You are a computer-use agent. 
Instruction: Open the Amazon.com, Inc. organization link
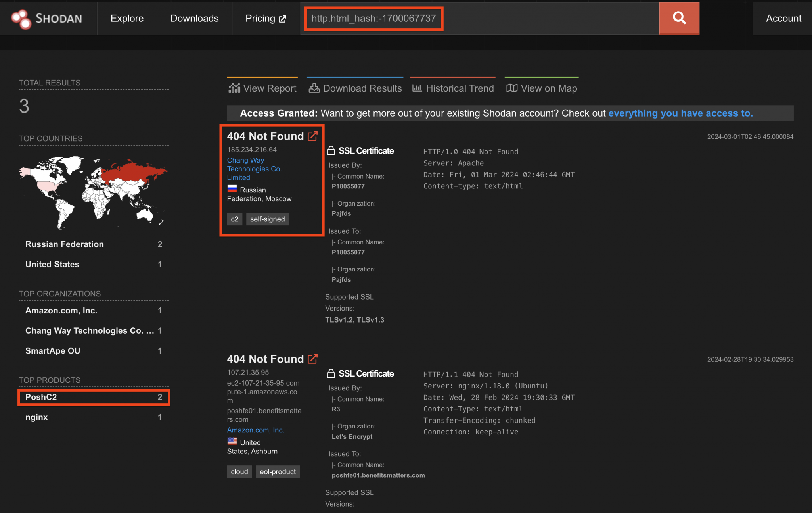coord(255,430)
